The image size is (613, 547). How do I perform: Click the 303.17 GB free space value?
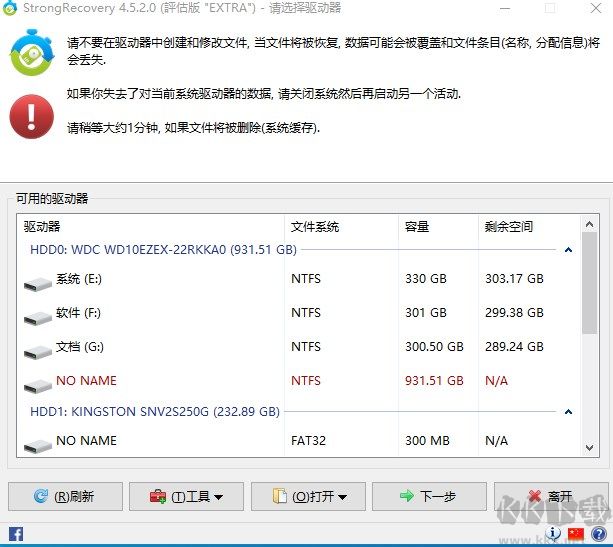click(x=514, y=279)
